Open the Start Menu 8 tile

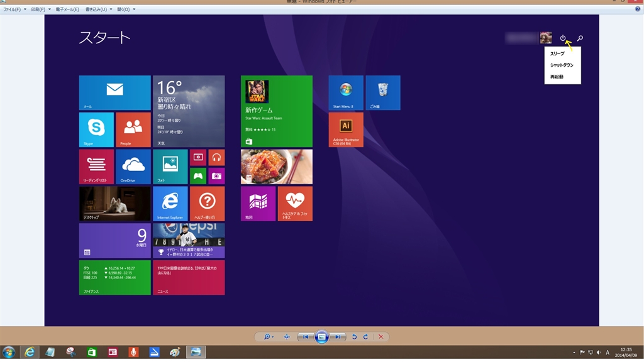tap(346, 93)
